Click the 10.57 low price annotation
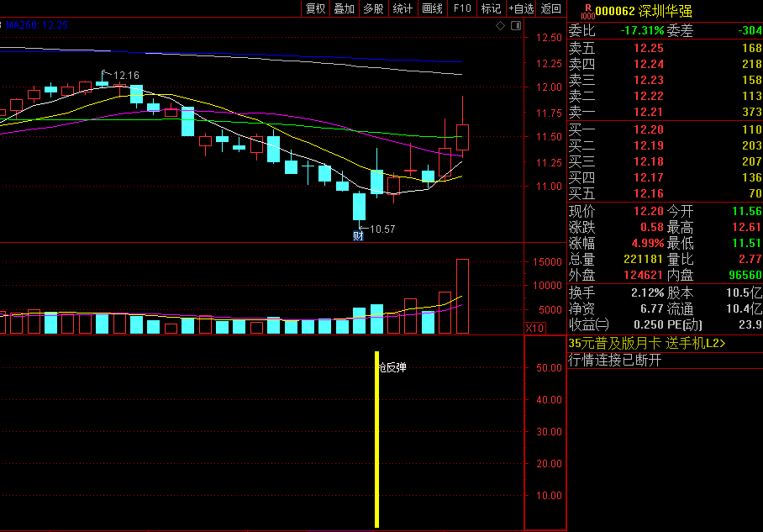Image resolution: width=763 pixels, height=532 pixels. coord(382,229)
